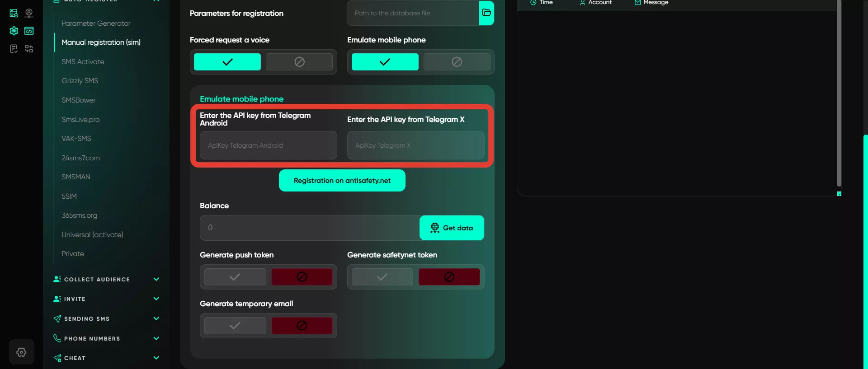Expand the Phone Numbers section
Viewport: 868px width, 369px height.
[156, 338]
